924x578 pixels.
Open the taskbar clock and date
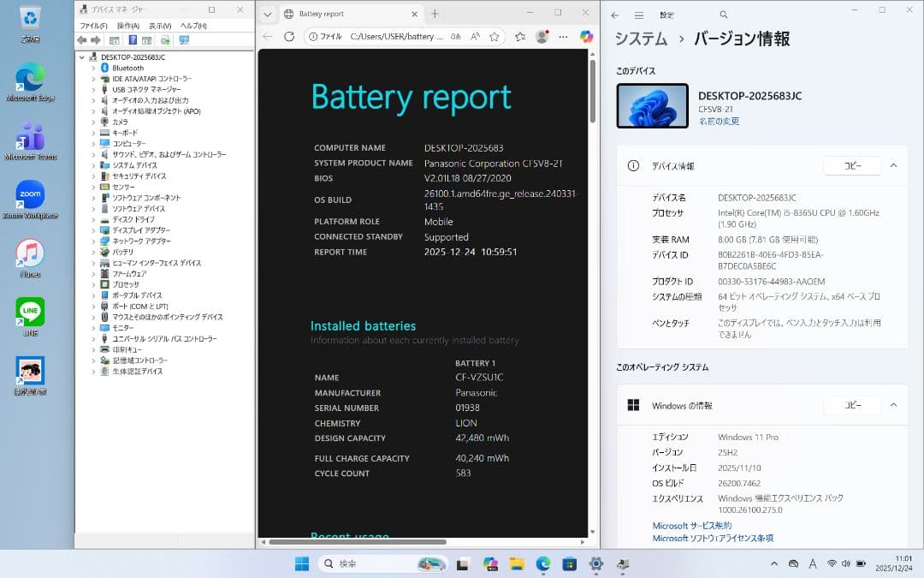click(x=893, y=563)
